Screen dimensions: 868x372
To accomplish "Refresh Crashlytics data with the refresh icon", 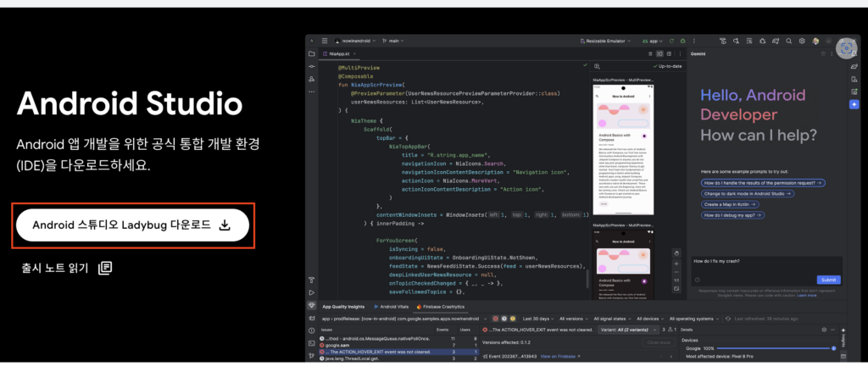I will [x=728, y=319].
